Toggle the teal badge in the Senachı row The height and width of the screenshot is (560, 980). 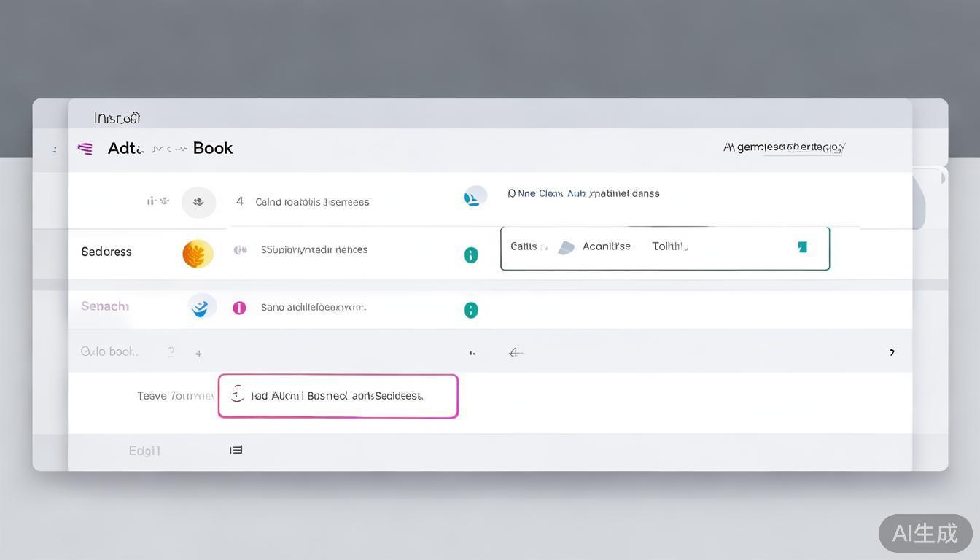click(471, 310)
